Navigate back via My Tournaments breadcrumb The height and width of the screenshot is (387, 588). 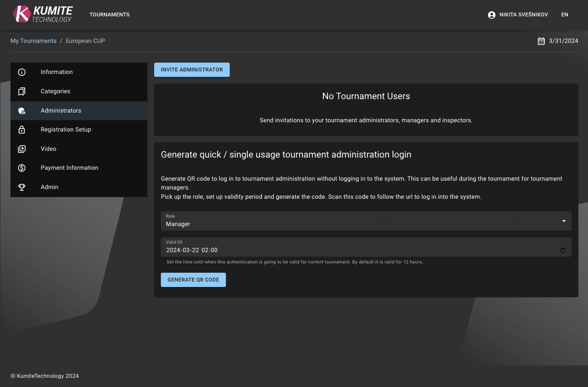point(33,41)
